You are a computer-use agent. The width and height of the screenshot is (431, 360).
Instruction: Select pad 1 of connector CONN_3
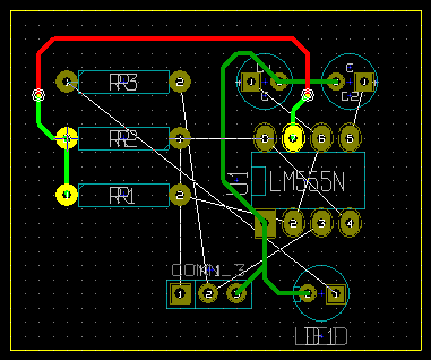point(180,294)
